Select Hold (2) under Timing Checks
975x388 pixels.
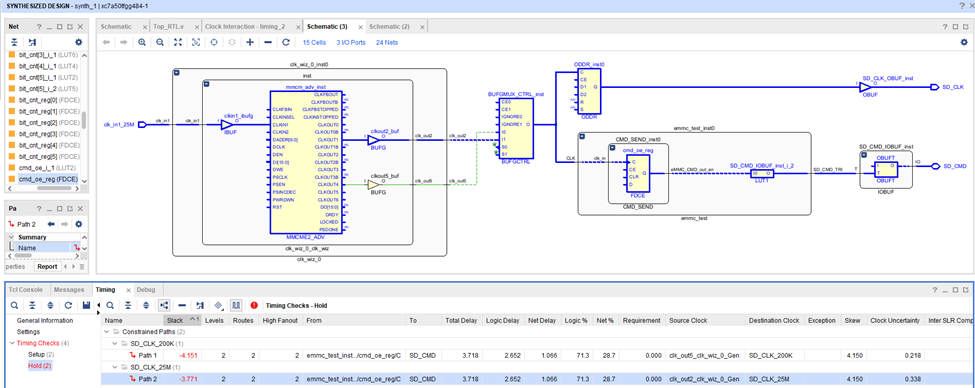pos(40,366)
